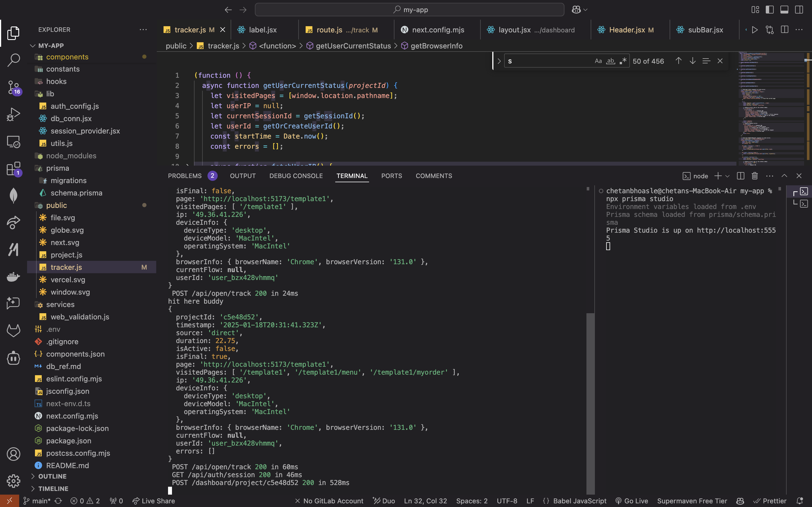Viewport: 812px width, 507px height.
Task: Toggle Match Whole Word in find
Action: point(610,61)
